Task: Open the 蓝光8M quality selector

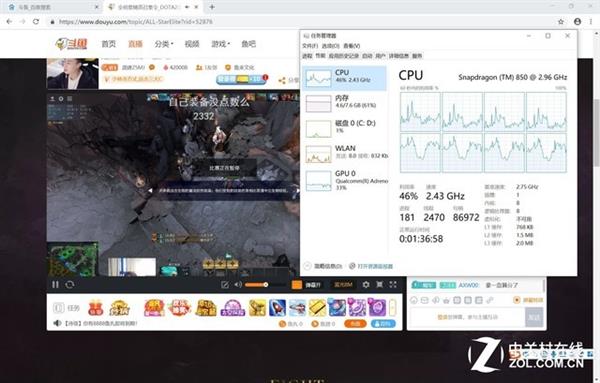Action: click(x=344, y=284)
